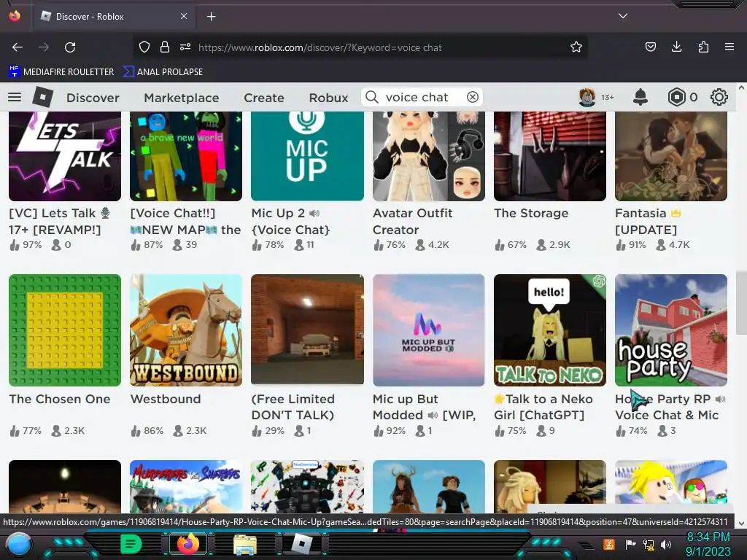Open a new browser tab

point(211,16)
